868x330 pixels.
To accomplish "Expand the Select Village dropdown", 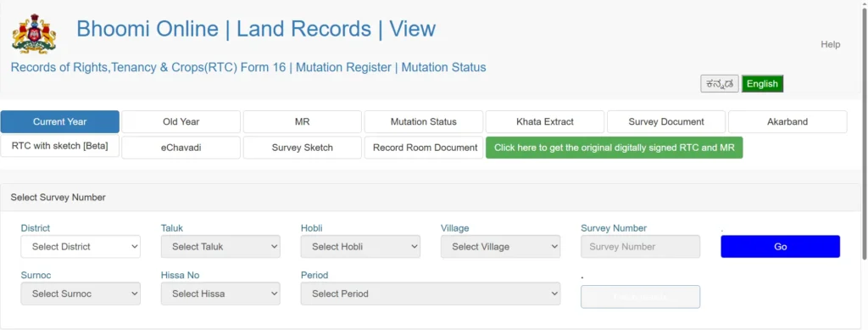I will 500,247.
